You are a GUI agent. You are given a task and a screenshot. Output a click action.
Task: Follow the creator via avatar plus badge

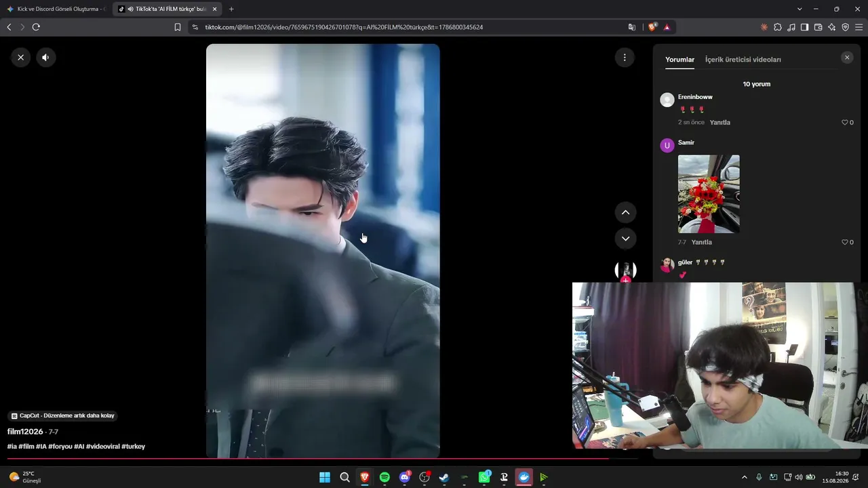625,279
